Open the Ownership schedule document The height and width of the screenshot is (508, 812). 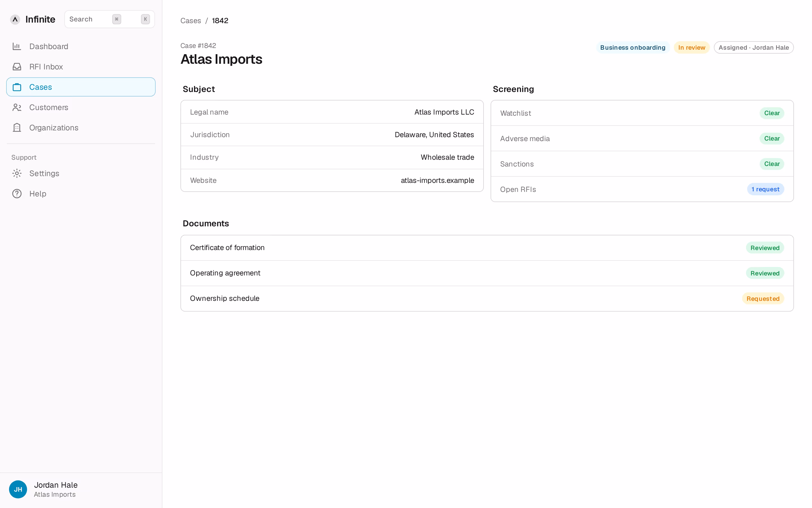(x=487, y=299)
